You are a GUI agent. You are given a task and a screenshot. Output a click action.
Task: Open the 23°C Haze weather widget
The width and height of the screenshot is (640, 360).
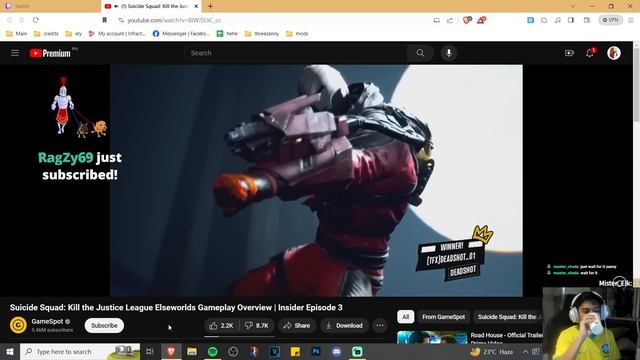coord(492,351)
